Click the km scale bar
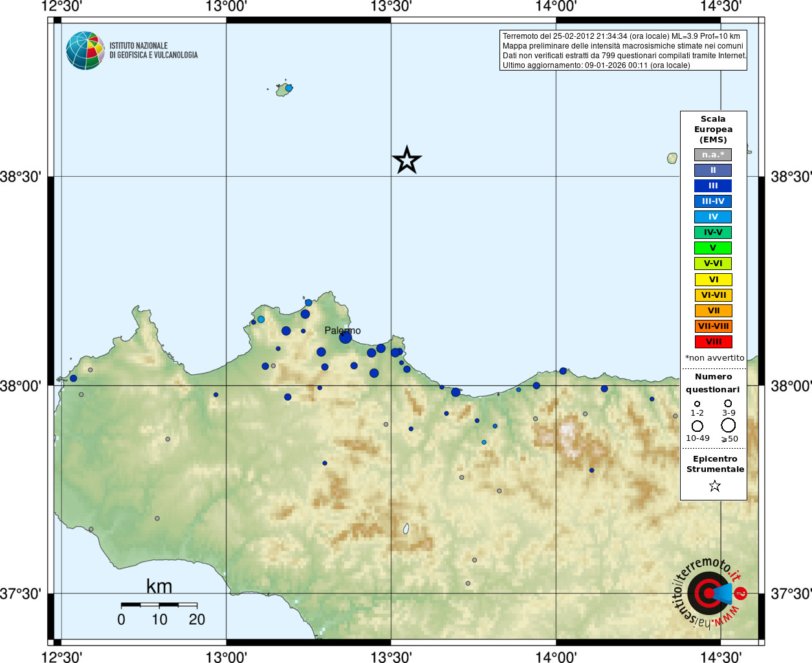Screen dimensions: 812x663 coord(159,605)
